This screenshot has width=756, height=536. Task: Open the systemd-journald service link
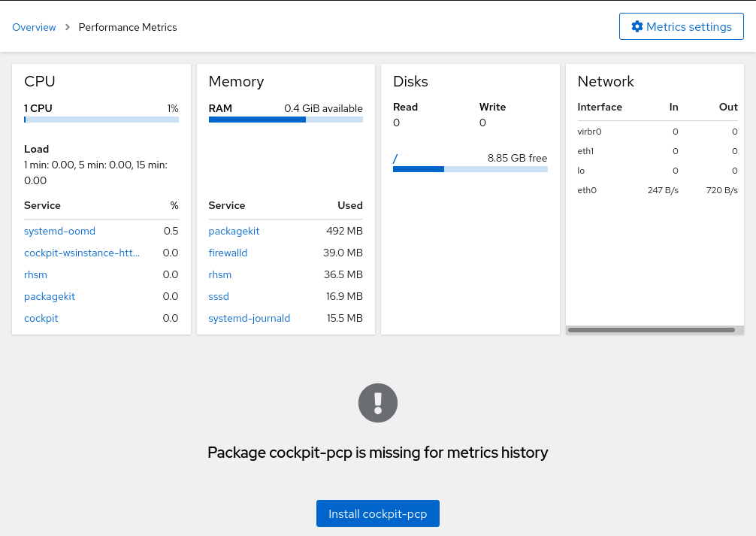[249, 318]
